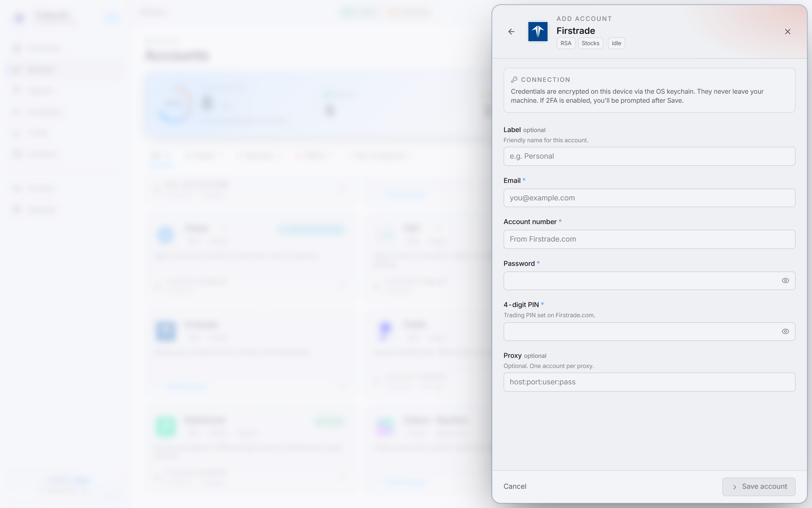The width and height of the screenshot is (812, 508).
Task: Reveal the PIN using eye icon
Action: [785, 331]
